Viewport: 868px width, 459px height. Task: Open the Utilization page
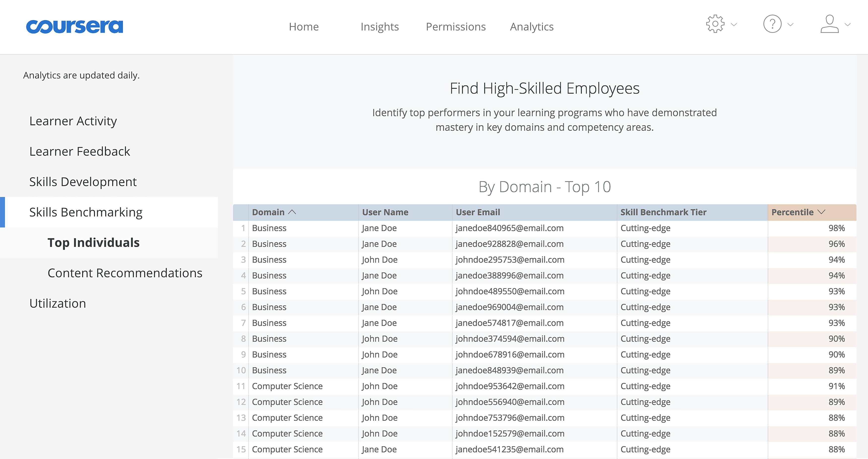click(58, 303)
